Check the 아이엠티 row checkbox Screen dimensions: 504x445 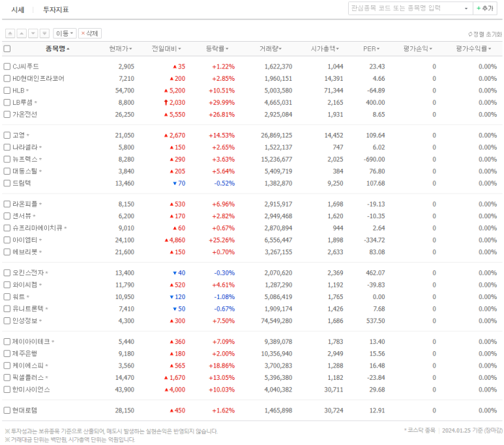[x=7, y=240]
